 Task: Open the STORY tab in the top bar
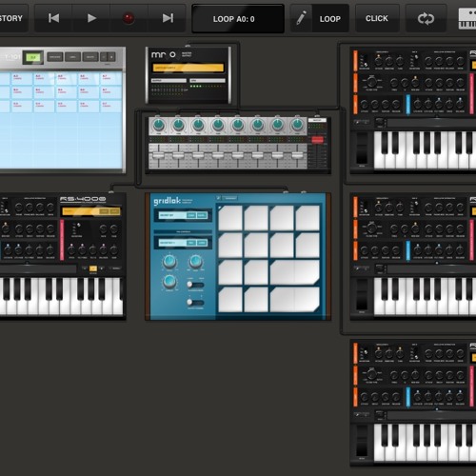tap(11, 18)
